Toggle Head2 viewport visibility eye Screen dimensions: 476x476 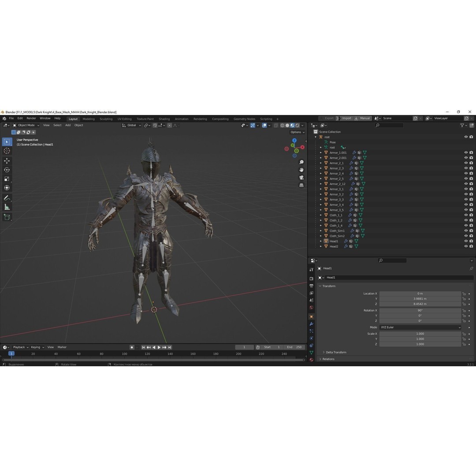click(x=466, y=246)
